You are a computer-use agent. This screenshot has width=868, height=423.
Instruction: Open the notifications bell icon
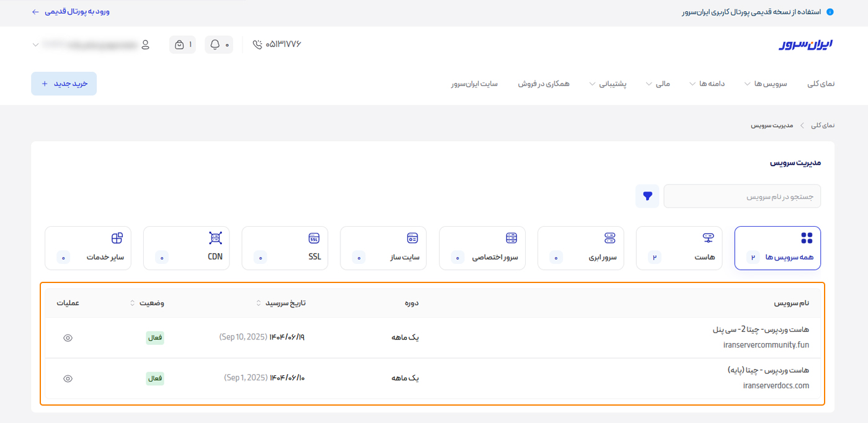[x=215, y=45]
